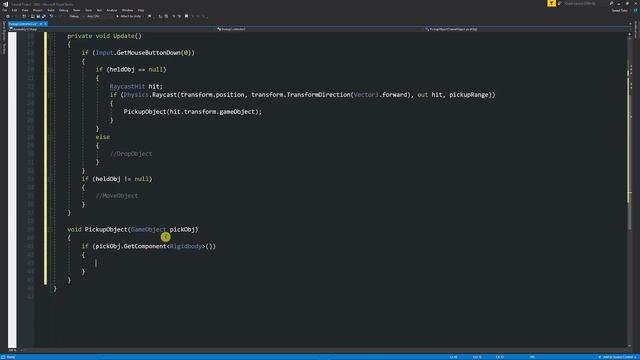
Task: Open the Project menu
Action: tap(38, 10)
